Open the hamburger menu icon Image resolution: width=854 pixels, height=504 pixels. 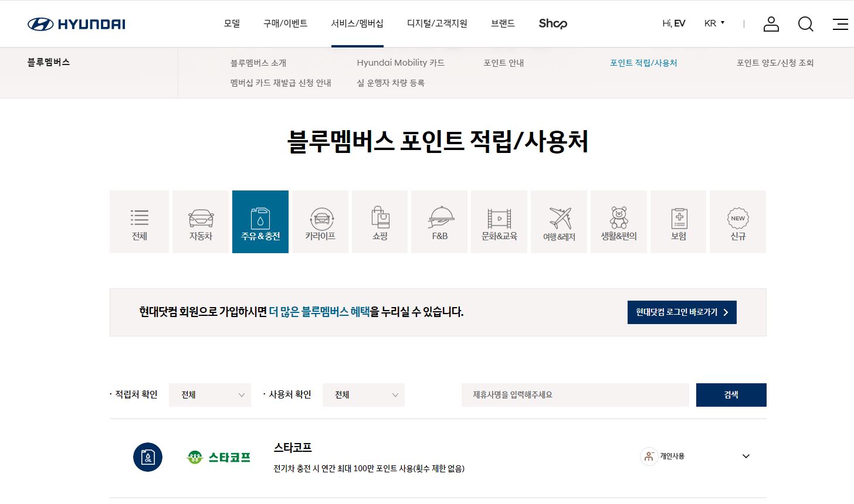[x=841, y=24]
